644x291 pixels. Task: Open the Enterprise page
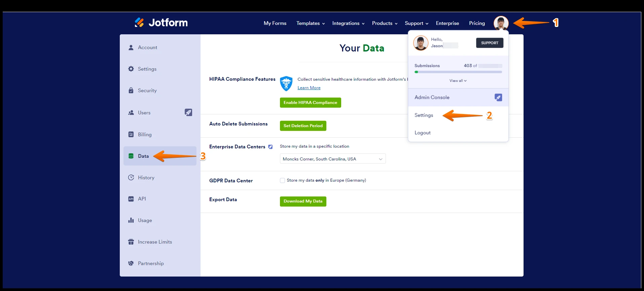tap(447, 23)
